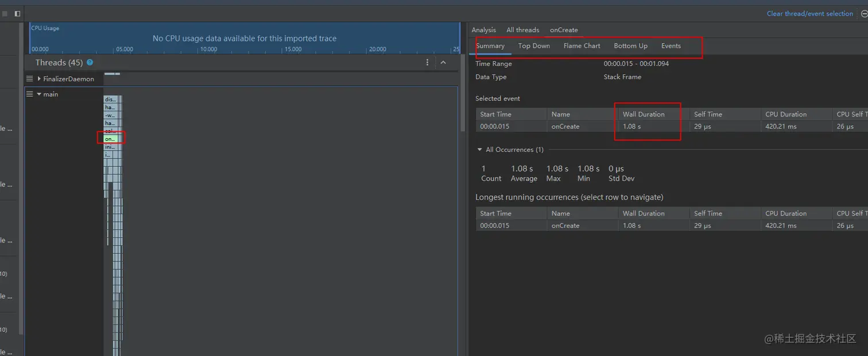The image size is (868, 356).
Task: Sort Selected event table by Self Time
Action: [724, 114]
